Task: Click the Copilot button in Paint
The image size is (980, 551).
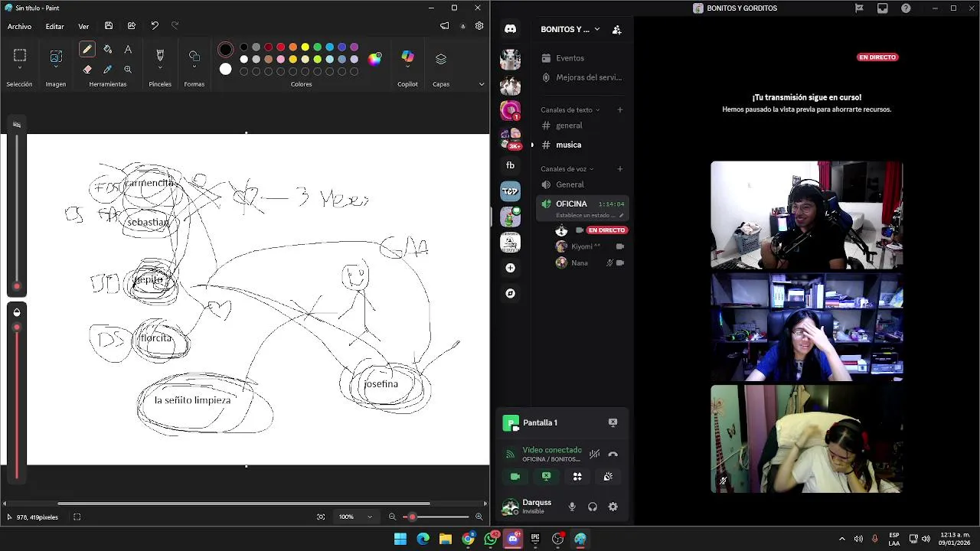Action: (x=407, y=57)
